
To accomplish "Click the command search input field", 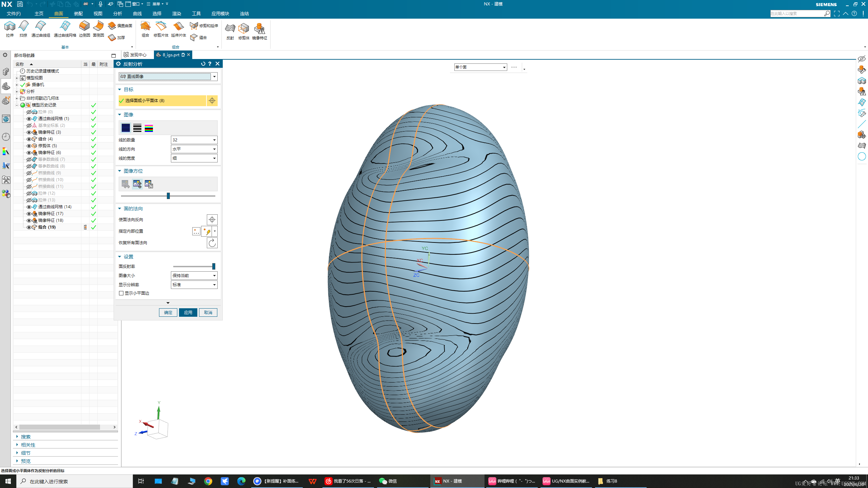I will pyautogui.click(x=797, y=14).
